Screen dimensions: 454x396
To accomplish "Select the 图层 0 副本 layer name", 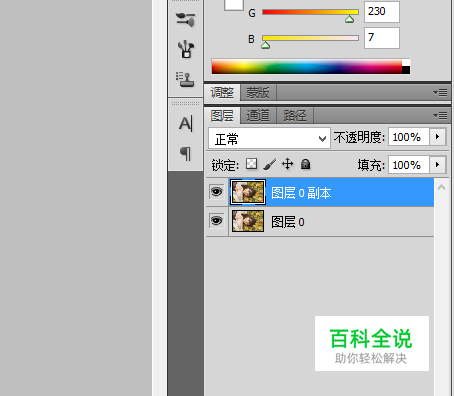I will (x=301, y=193).
